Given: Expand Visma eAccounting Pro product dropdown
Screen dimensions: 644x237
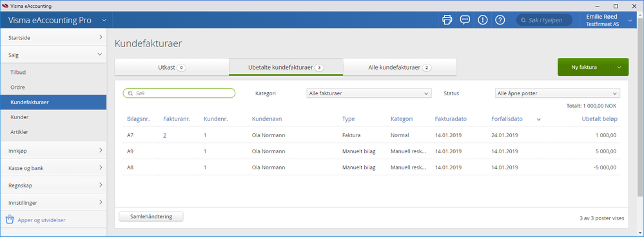Looking at the screenshot, I should pos(104,20).
